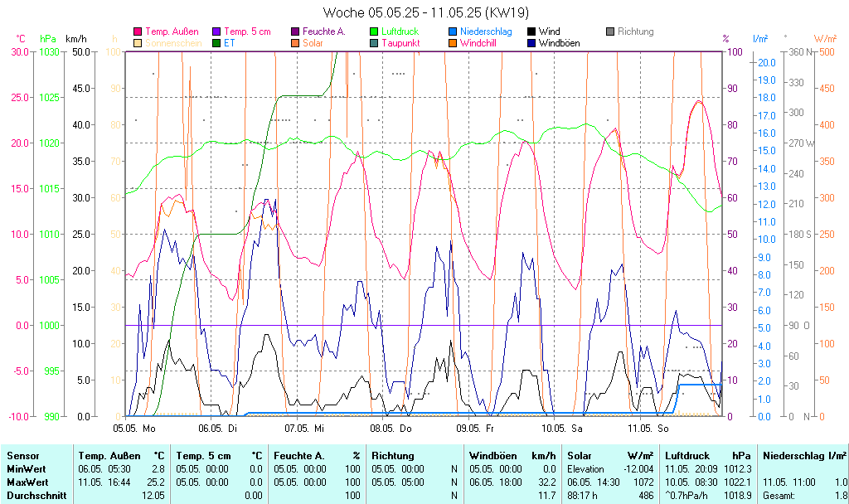Click the Taupunkt legend swatch

coord(374,43)
